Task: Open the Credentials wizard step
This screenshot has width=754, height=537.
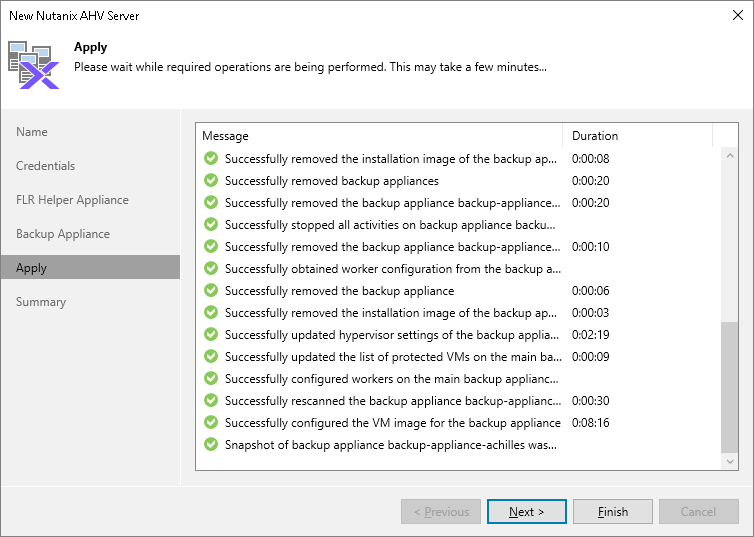Action: (x=46, y=166)
